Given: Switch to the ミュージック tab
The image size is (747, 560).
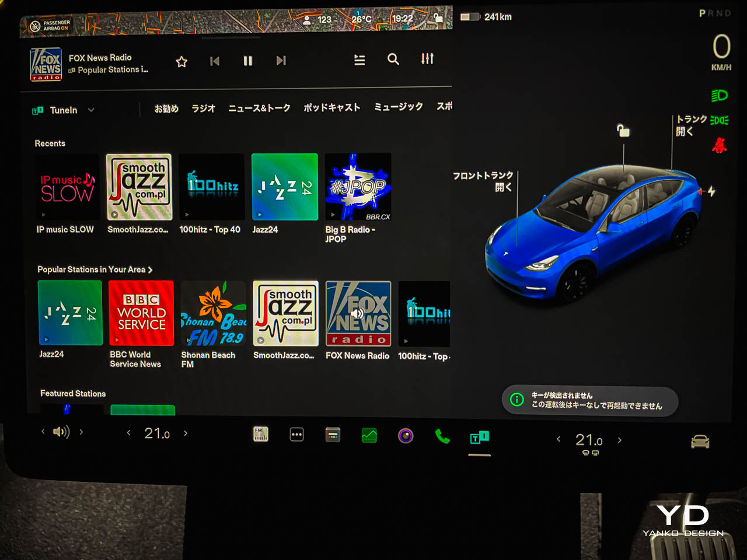Looking at the screenshot, I should 398,107.
